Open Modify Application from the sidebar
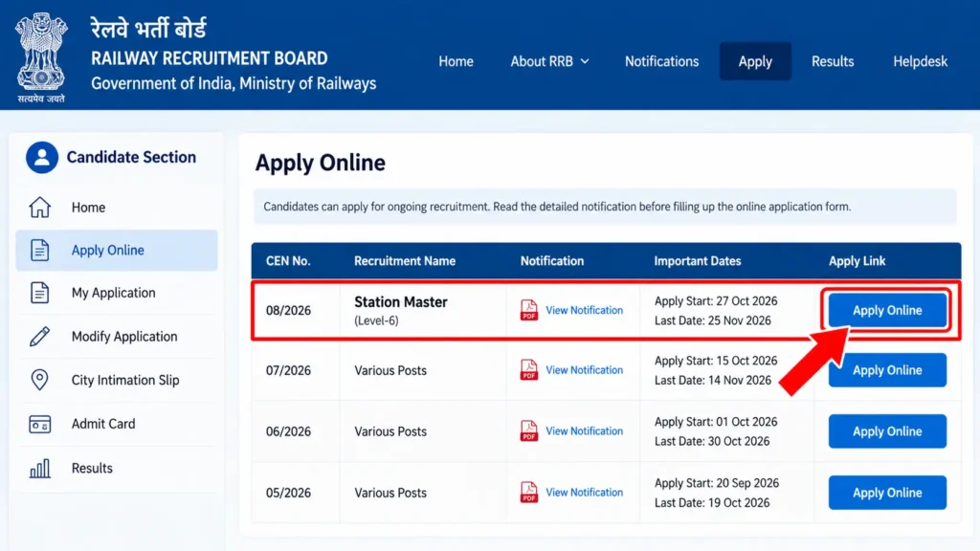Screen dimensions: 980x551 point(124,336)
